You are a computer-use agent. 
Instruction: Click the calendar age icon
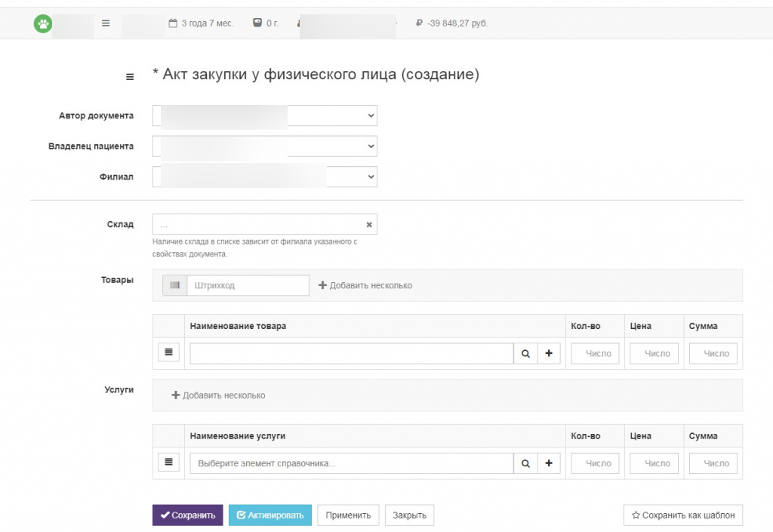pos(173,23)
